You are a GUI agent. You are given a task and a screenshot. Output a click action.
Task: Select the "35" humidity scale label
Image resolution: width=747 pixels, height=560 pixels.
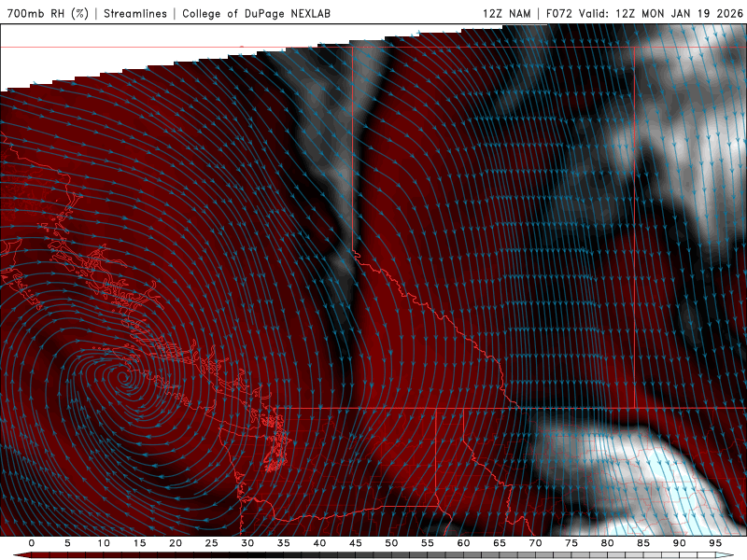coord(284,543)
